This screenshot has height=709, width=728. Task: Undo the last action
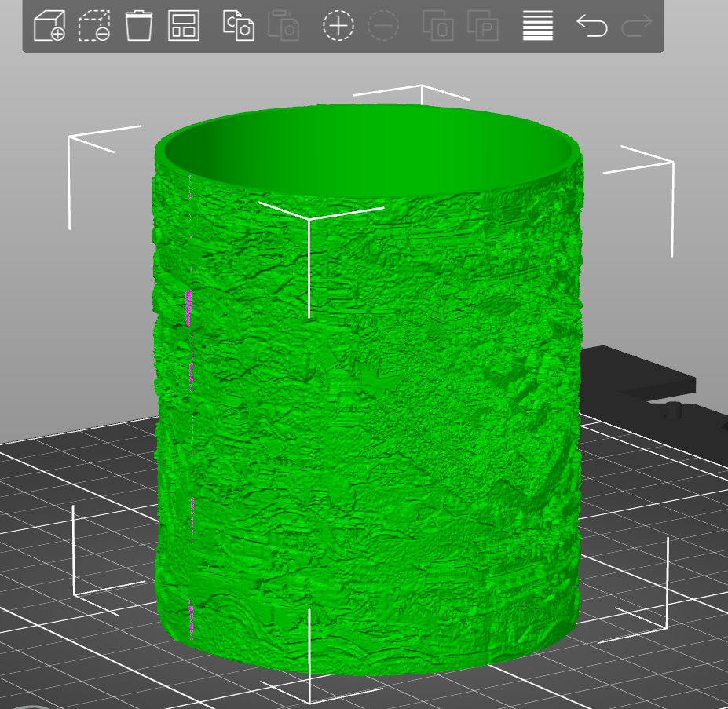click(592, 25)
